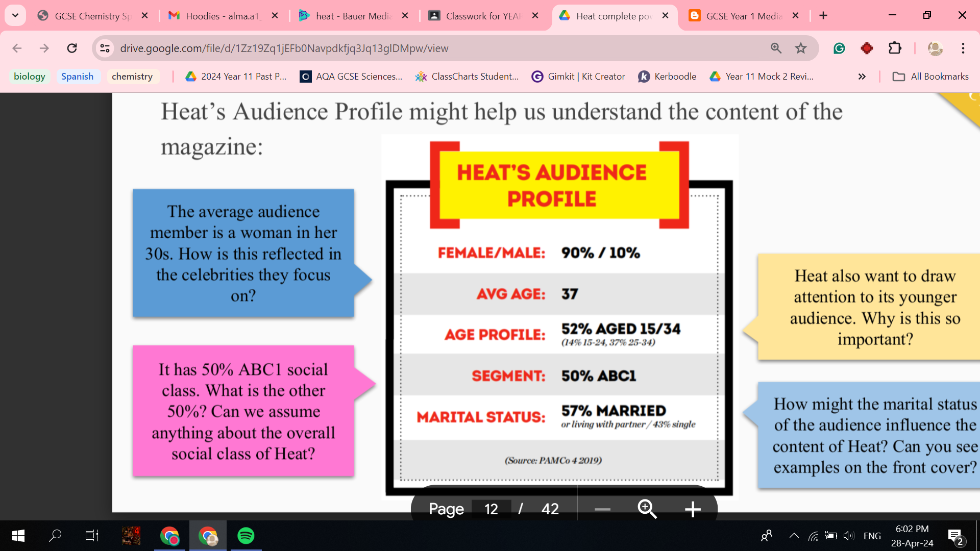980x551 pixels.
Task: Reset zoom with the magnifier button
Action: tap(647, 509)
